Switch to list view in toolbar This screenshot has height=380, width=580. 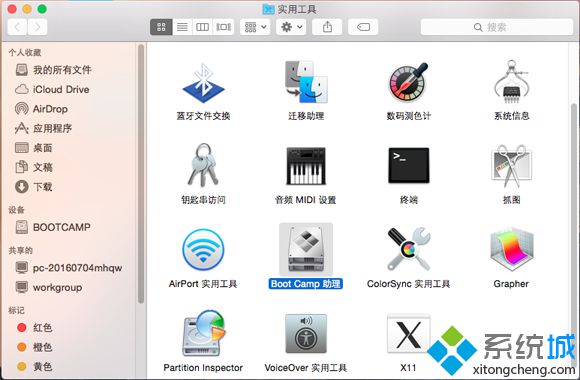pos(182,27)
